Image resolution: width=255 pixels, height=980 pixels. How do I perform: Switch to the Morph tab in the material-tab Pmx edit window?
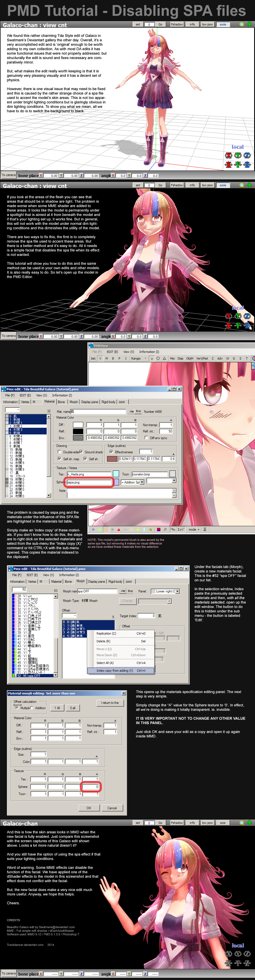click(x=74, y=402)
